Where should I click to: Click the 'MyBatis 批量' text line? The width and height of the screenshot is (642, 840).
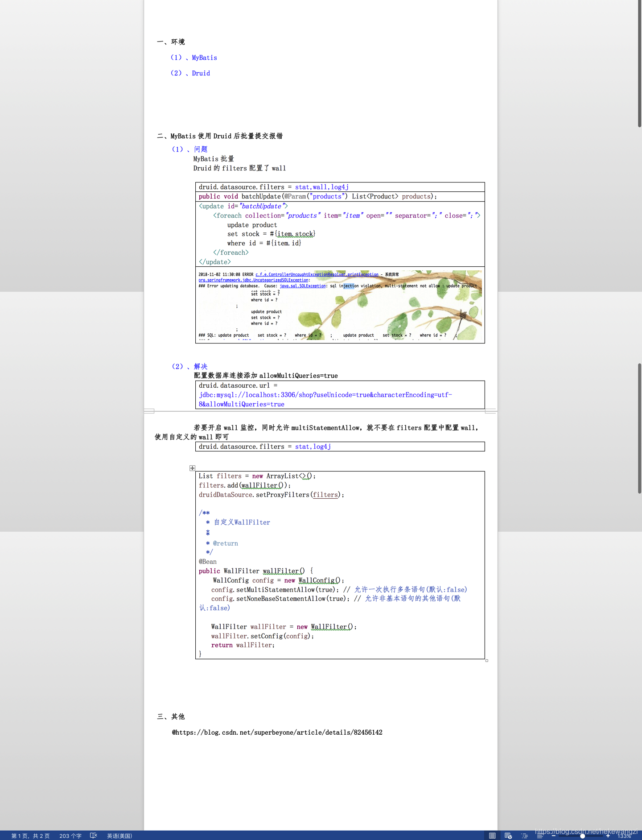point(214,159)
